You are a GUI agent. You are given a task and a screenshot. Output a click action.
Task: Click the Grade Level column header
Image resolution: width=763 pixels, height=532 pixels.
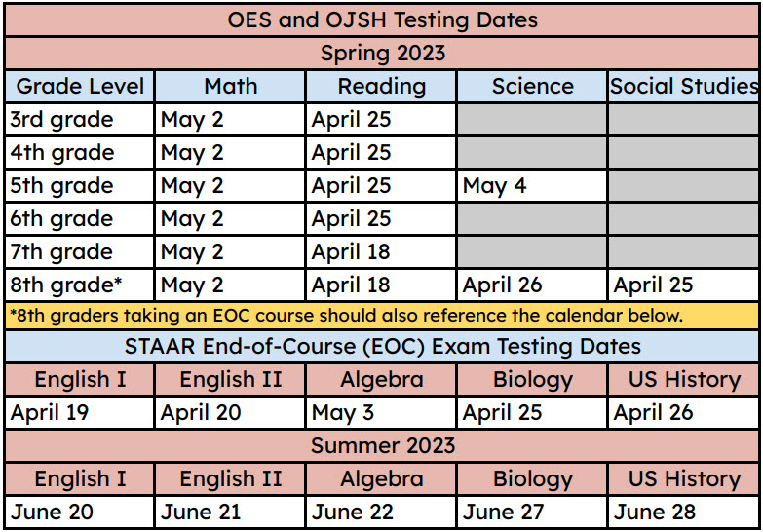click(x=80, y=86)
